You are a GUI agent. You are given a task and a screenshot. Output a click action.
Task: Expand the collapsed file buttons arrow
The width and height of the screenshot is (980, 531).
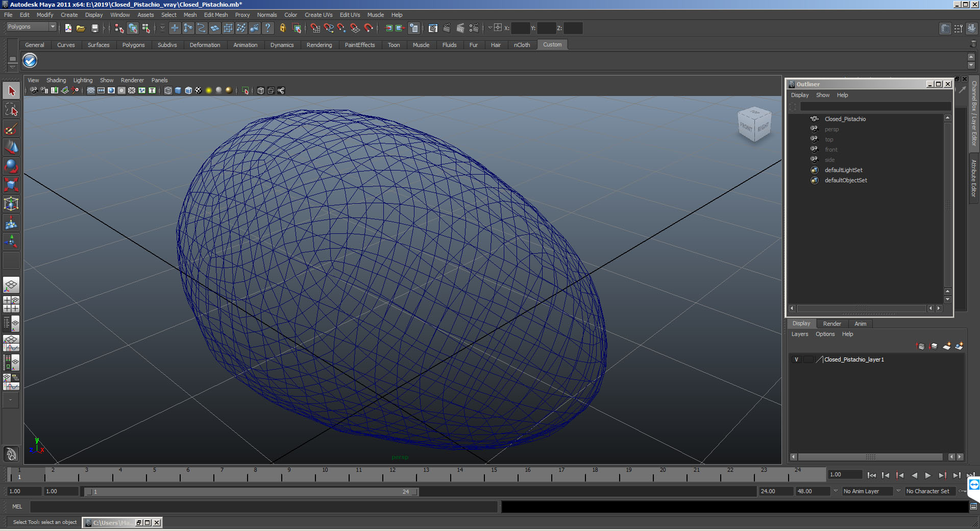point(104,28)
